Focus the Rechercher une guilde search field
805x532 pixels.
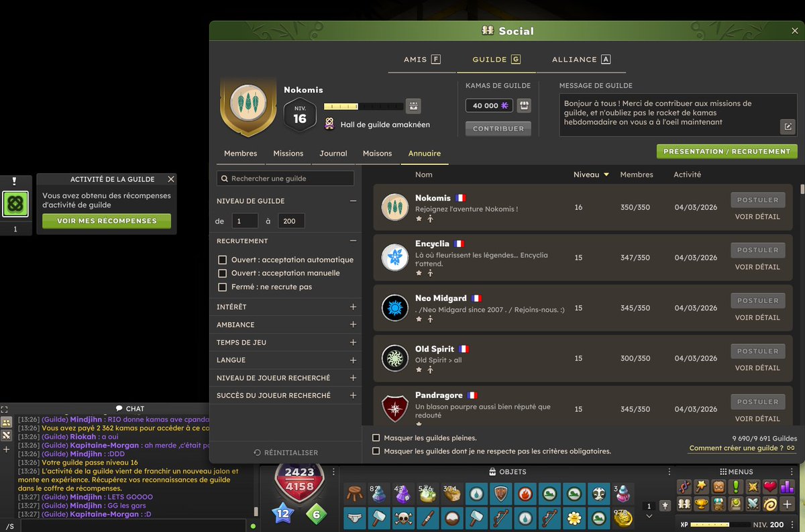click(x=286, y=178)
